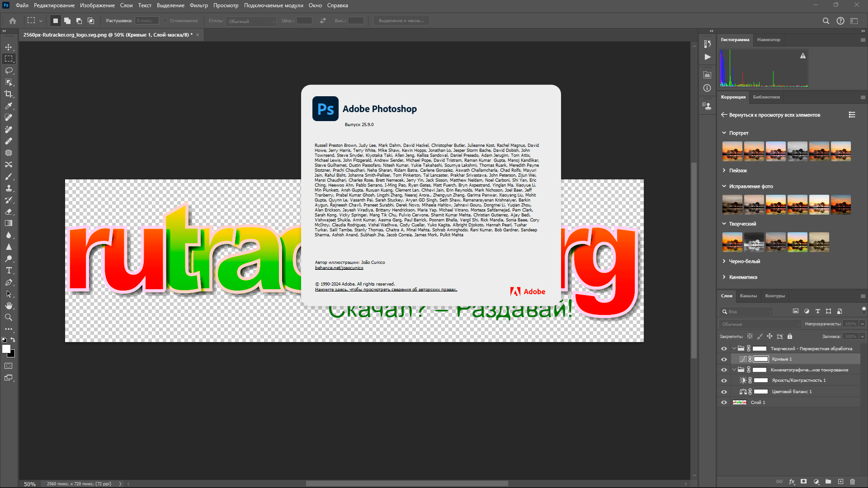Switch to the Библиотеки tab
The width and height of the screenshot is (868, 488).
(x=766, y=97)
